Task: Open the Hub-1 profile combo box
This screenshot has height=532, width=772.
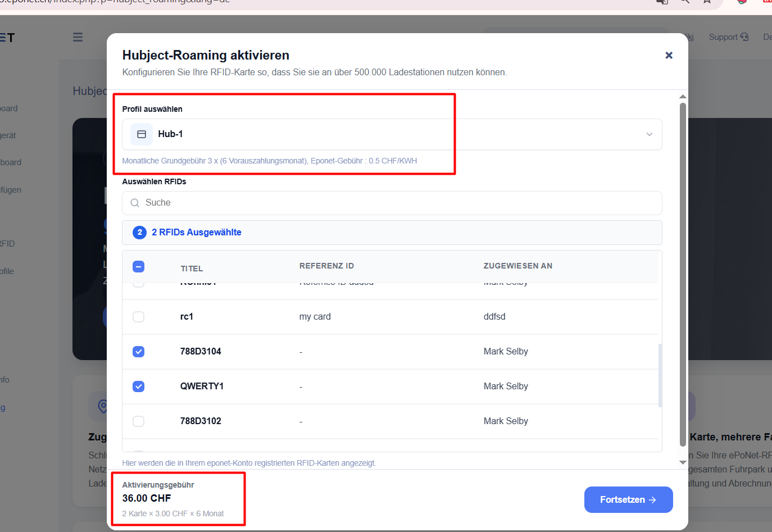Action: coord(392,134)
